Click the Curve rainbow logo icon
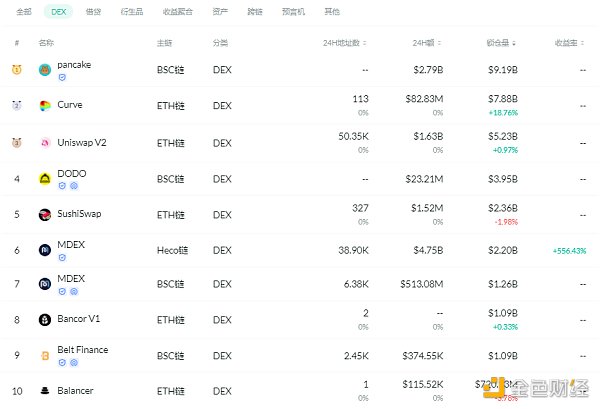The width and height of the screenshot is (600, 409). click(x=45, y=106)
